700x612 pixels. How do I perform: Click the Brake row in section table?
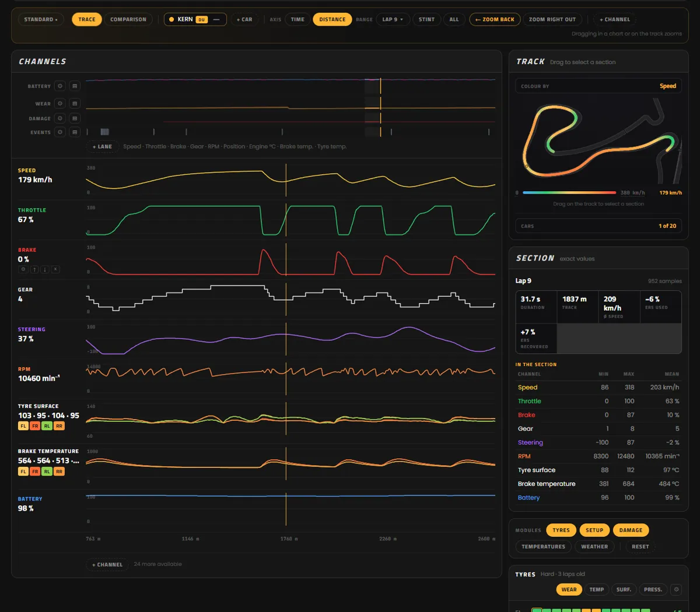pos(598,415)
